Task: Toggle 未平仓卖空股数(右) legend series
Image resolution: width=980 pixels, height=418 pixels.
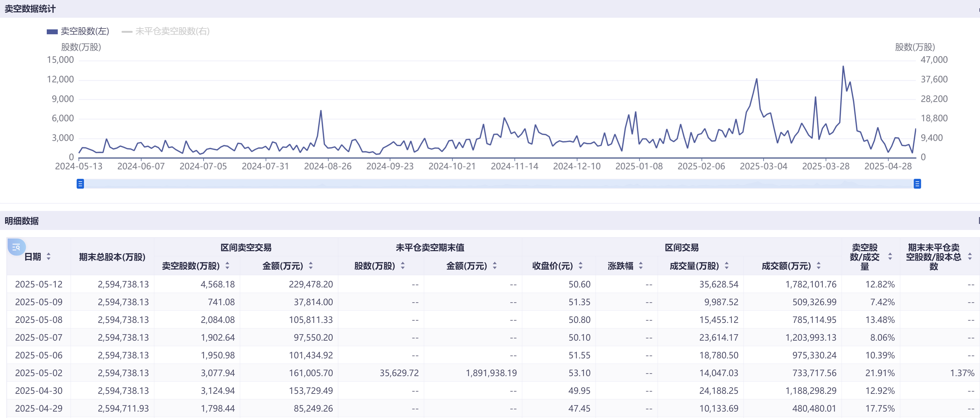Action: (x=166, y=31)
